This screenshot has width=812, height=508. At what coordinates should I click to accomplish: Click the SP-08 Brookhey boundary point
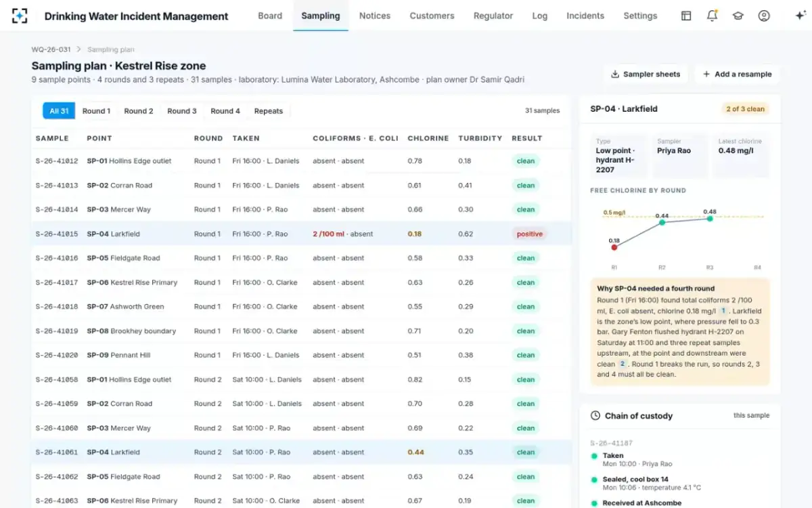(131, 331)
